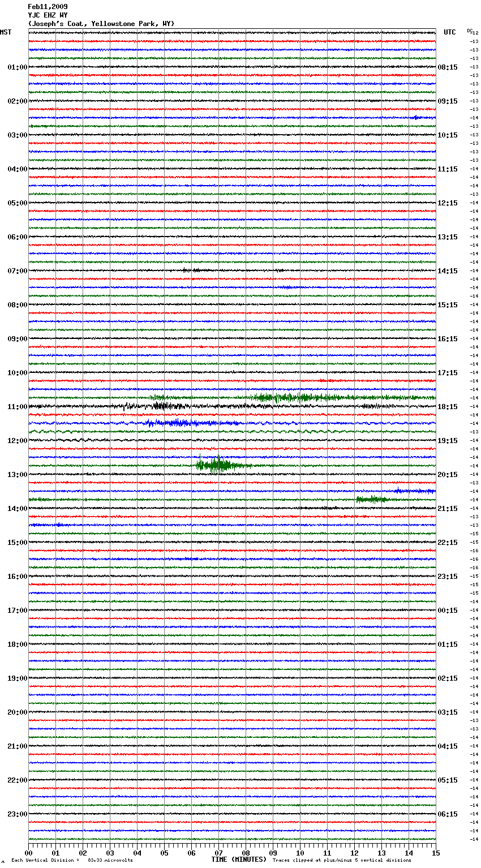Image resolution: width=481 pixels, height=868 pixels.
Task: Select the 14:00 MST time label
Action: click(x=18, y=509)
